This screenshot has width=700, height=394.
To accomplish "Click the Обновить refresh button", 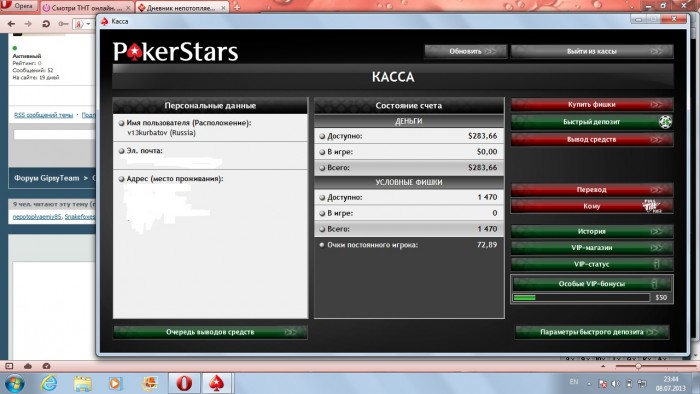I will [466, 51].
